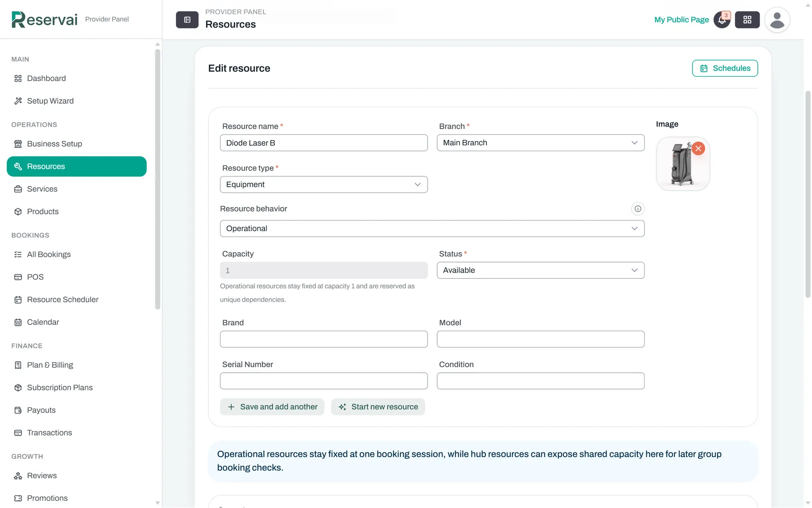This screenshot has width=812, height=508.
Task: Open Setup Wizard
Action: 77,101
